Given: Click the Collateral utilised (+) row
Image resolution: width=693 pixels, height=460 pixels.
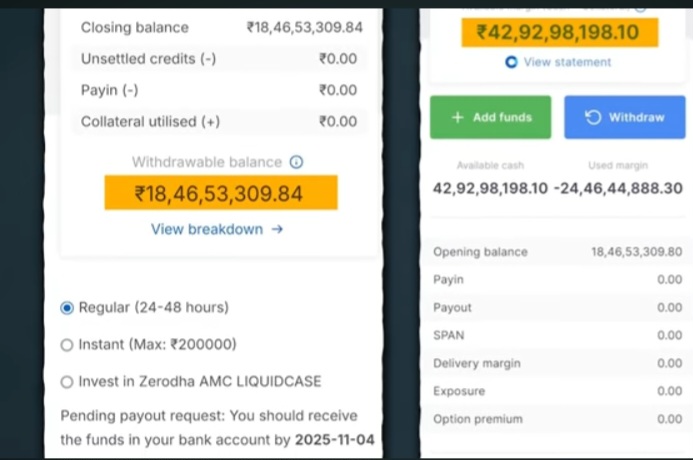Looking at the screenshot, I should pyautogui.click(x=220, y=122).
